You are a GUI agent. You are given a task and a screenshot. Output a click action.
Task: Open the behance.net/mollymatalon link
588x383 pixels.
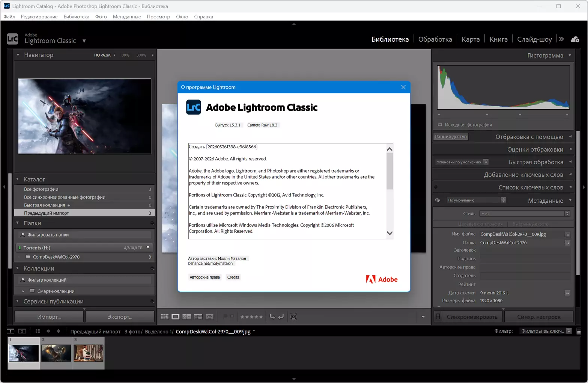[x=211, y=264]
